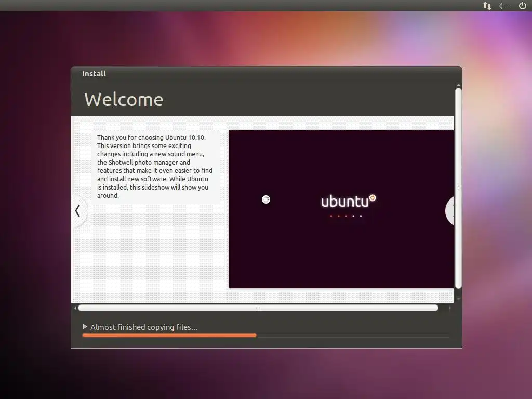This screenshot has width=532, height=399.
Task: Click the scroll up arrow above vertical scrollbar
Action: click(458, 85)
